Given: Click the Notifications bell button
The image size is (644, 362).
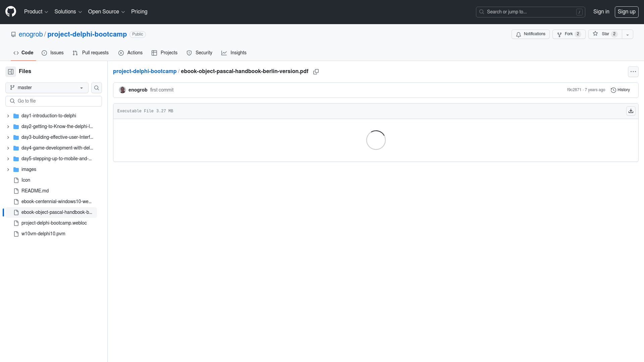Looking at the screenshot, I should coord(530,34).
